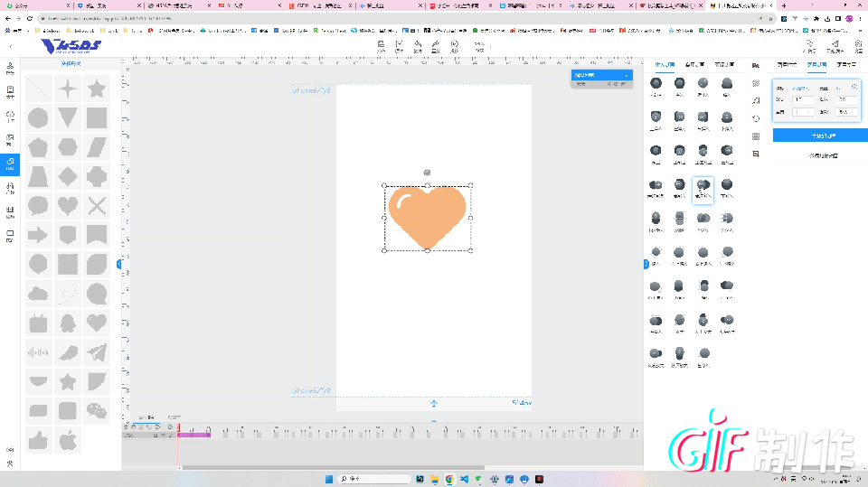Choose the WeChat bubbles logo shape
Screen dimensions: 868x487
(x=97, y=411)
